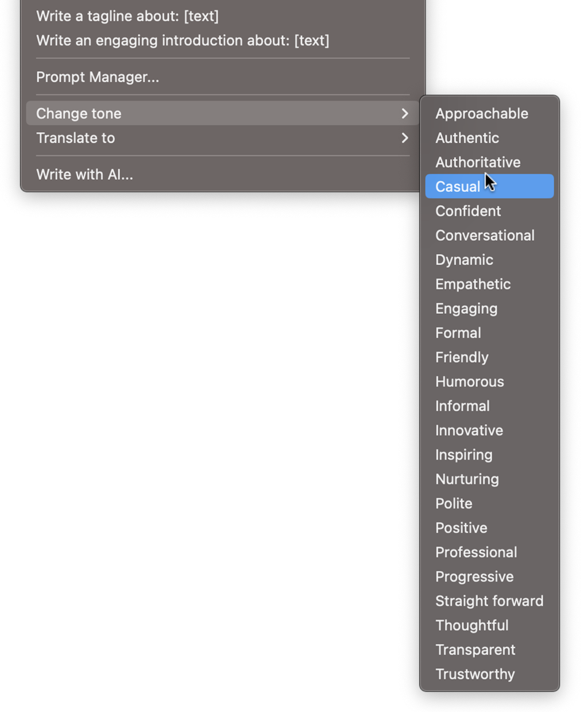Choose the Humorous tone
The image size is (588, 712).
pyautogui.click(x=489, y=382)
